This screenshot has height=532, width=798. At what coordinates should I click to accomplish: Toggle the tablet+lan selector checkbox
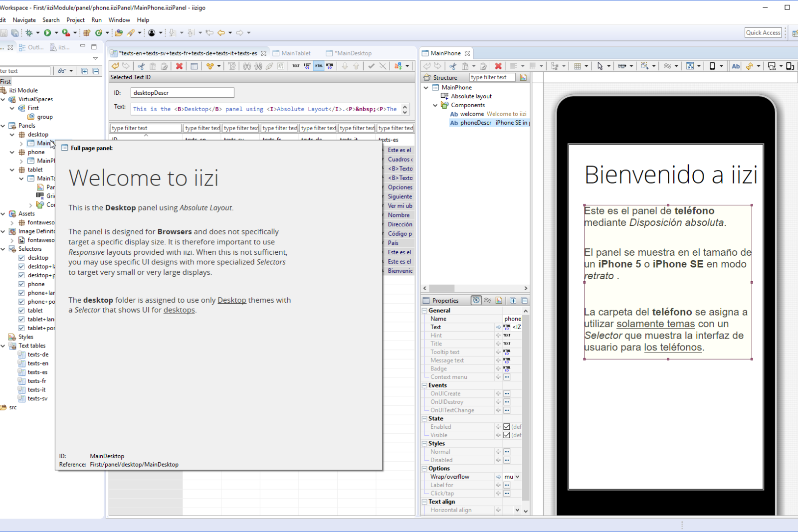[x=21, y=319]
